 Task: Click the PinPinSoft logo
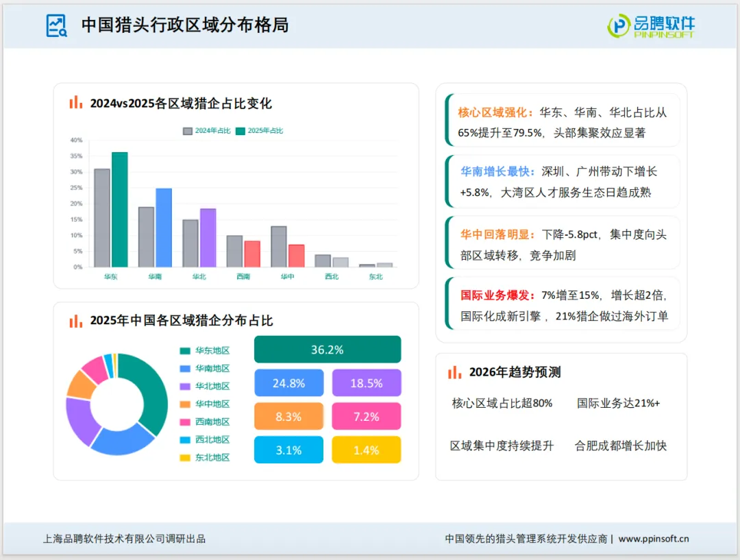[x=651, y=25]
